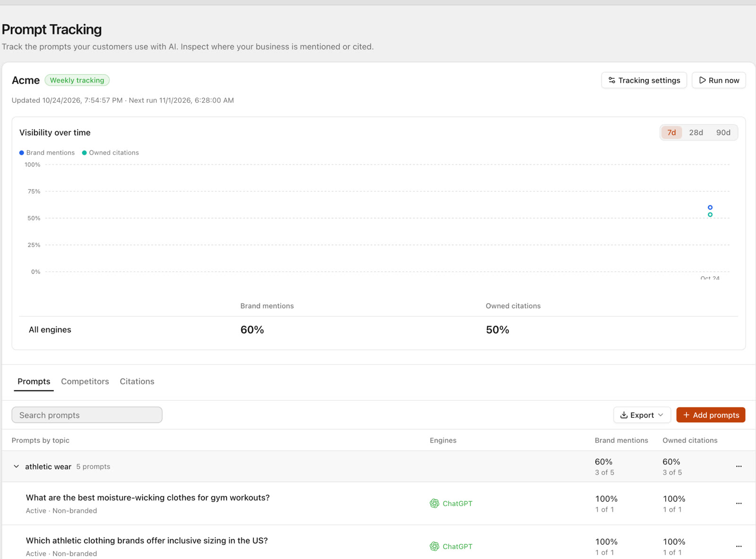Click the All engines row label
Viewport: 756px width, 559px height.
pos(50,330)
